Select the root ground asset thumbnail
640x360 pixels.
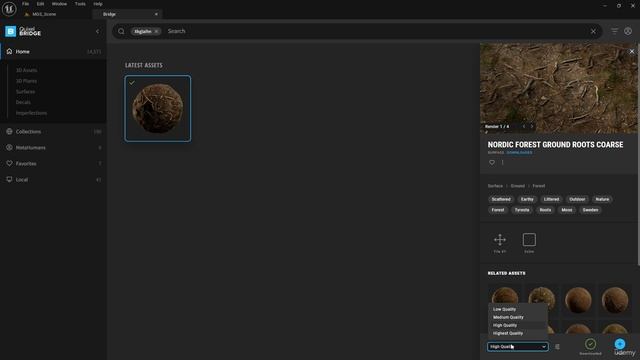(x=158, y=109)
